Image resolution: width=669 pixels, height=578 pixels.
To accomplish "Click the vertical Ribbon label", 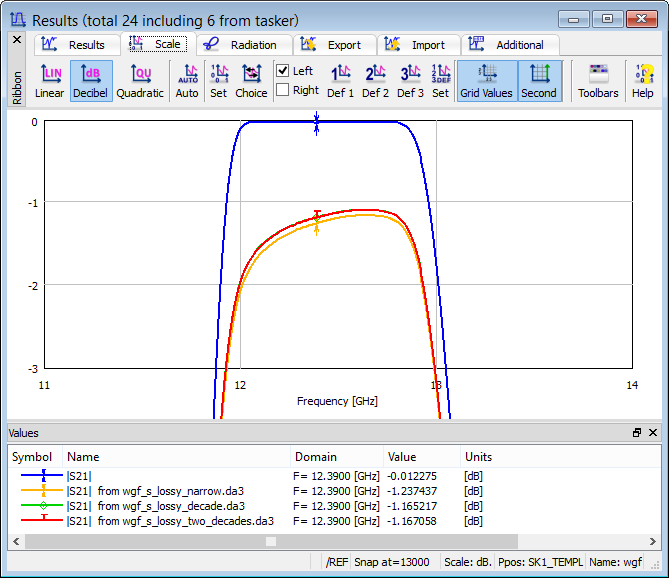I will (x=17, y=88).
